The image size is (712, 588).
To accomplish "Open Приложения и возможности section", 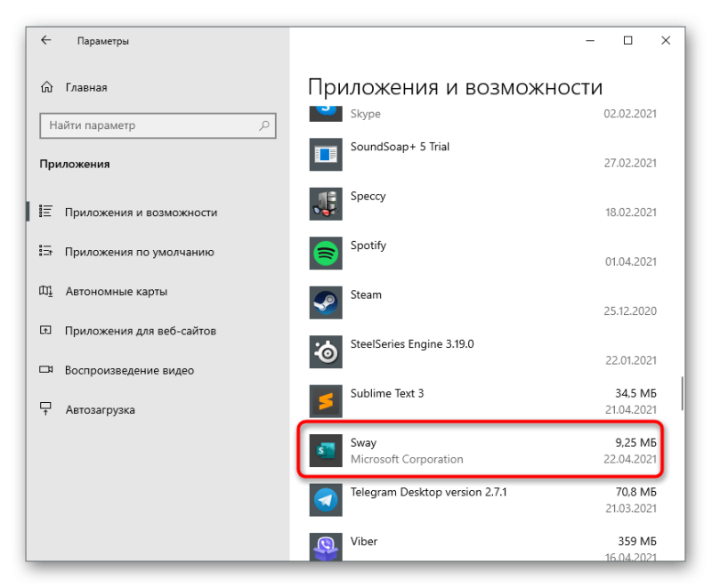I will [x=158, y=213].
